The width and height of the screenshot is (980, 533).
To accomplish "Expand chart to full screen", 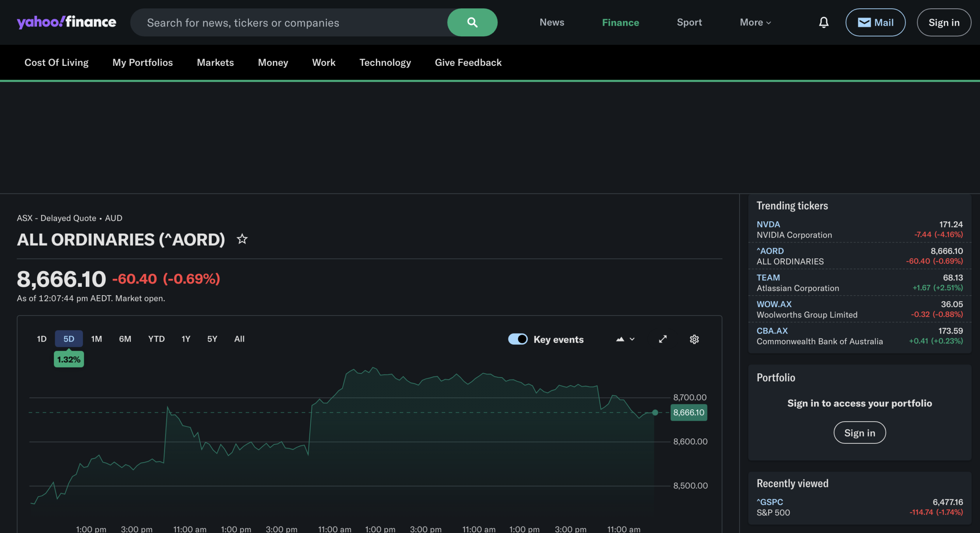I will pos(663,339).
